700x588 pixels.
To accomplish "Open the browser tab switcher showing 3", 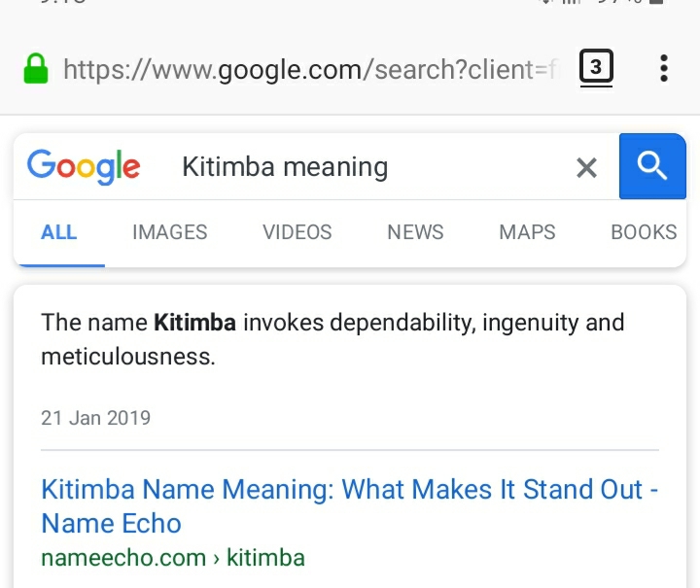I will (x=596, y=68).
